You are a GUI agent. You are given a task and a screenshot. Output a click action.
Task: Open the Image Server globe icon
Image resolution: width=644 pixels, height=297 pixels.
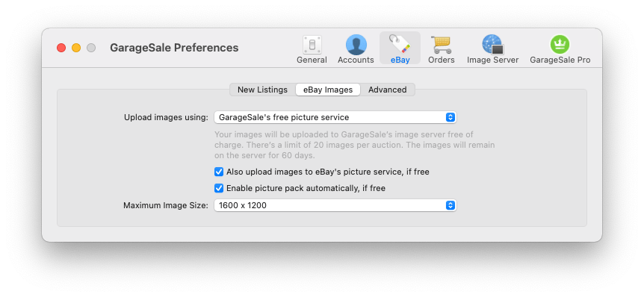click(x=492, y=45)
